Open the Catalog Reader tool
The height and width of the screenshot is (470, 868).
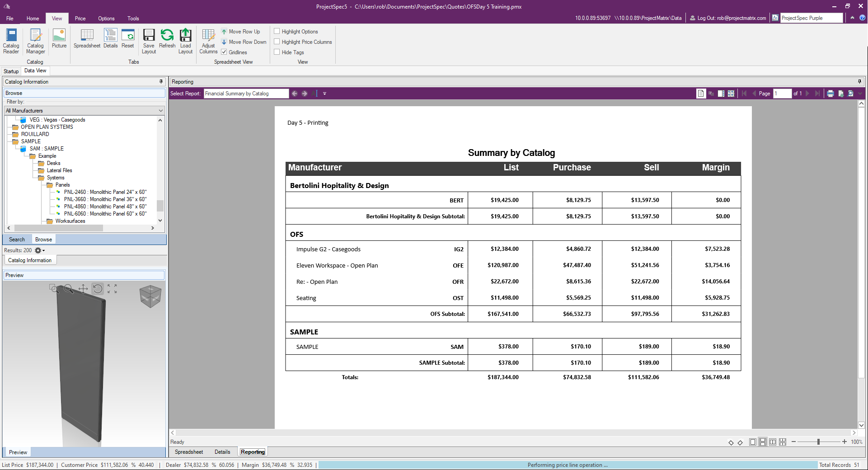pos(11,41)
